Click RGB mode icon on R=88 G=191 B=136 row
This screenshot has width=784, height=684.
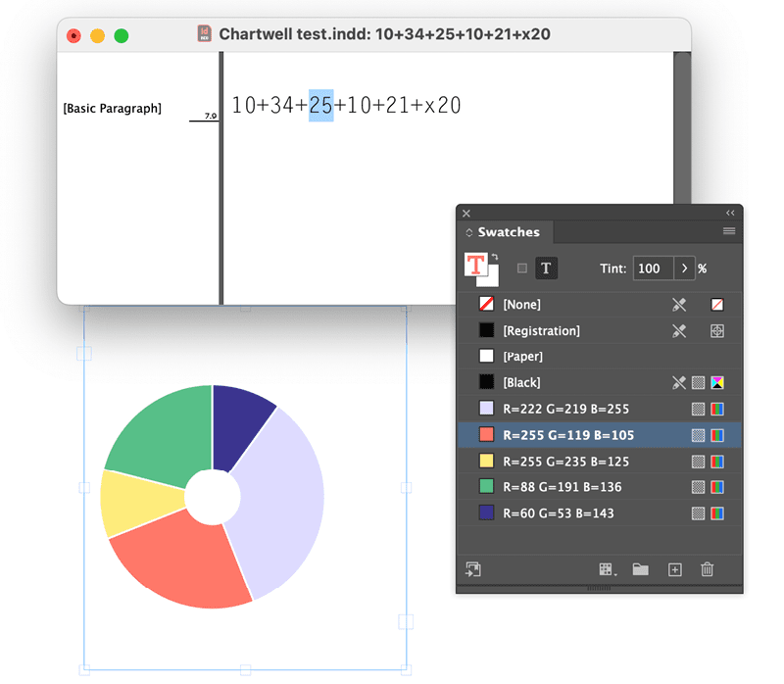pos(717,487)
